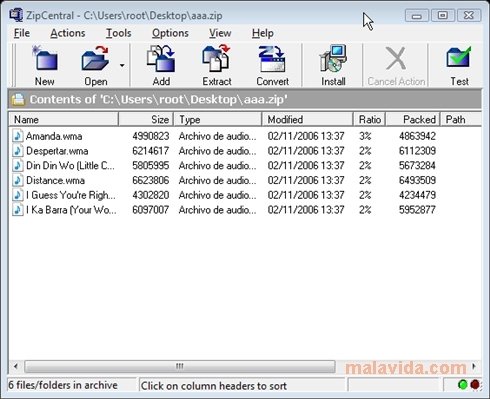This screenshot has width=490, height=399.
Task: Click the audio icon beside Din Din Wo
Action: click(18, 165)
